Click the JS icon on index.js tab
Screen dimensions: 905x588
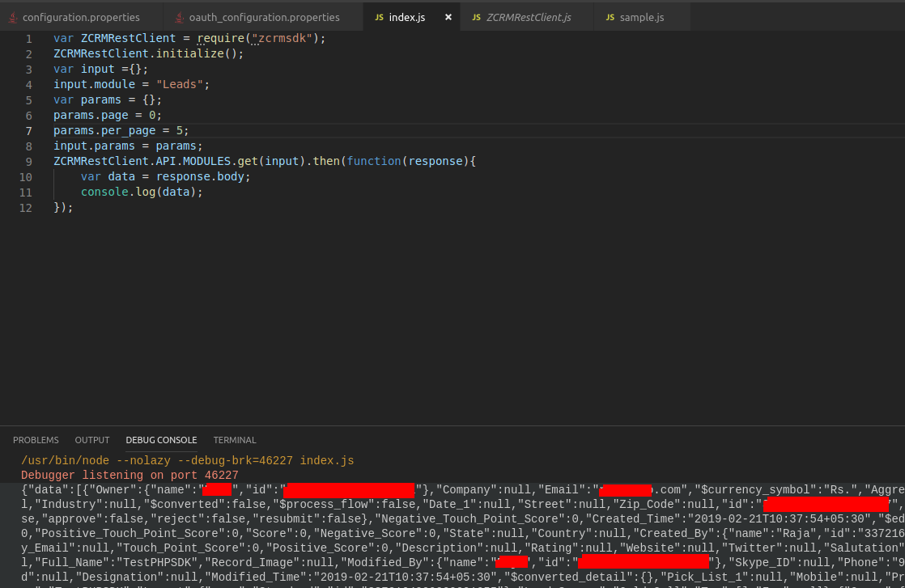point(379,17)
